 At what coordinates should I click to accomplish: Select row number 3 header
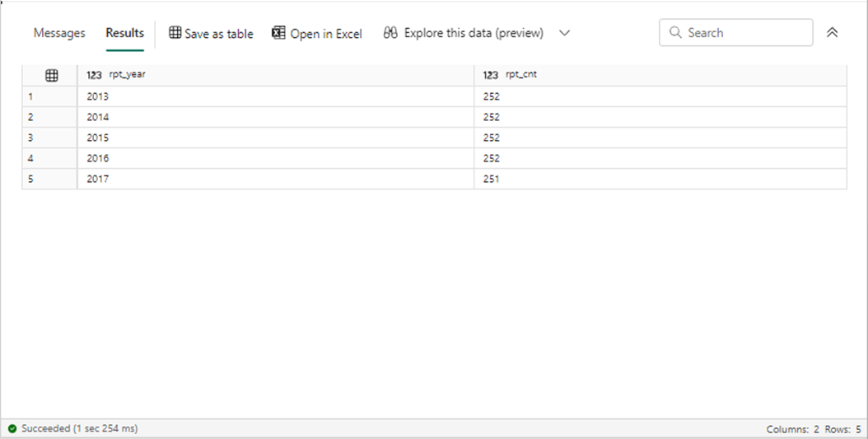[31, 138]
